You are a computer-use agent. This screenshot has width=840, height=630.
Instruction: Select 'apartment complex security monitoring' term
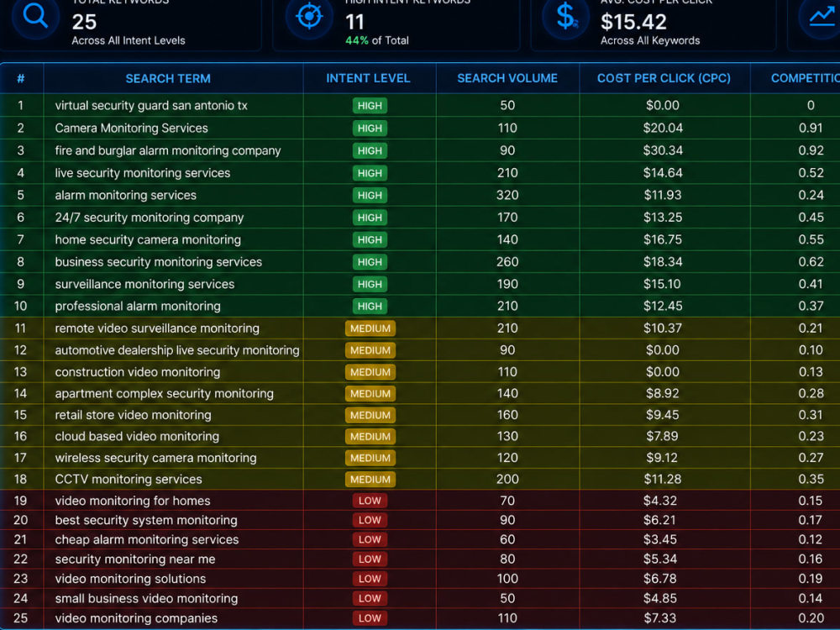pos(164,393)
